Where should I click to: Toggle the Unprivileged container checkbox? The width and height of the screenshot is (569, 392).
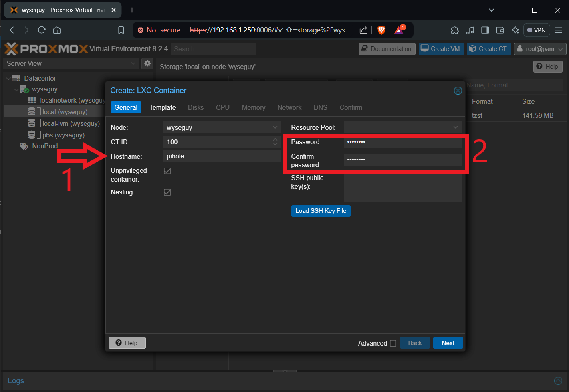[x=167, y=171]
